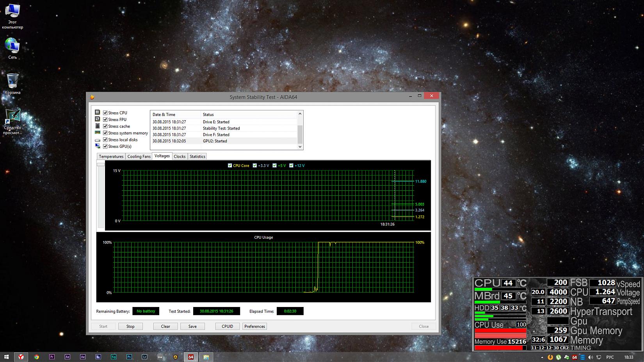Launch Adobe Premiere Pro from taskbar
This screenshot has width=644, height=362.
point(52,357)
